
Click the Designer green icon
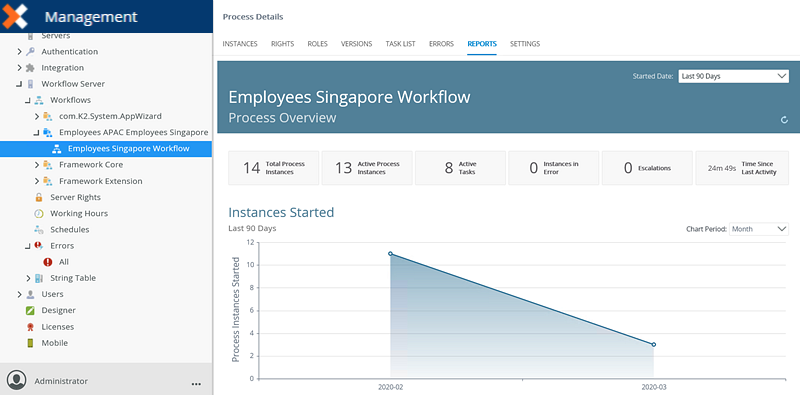click(x=30, y=310)
